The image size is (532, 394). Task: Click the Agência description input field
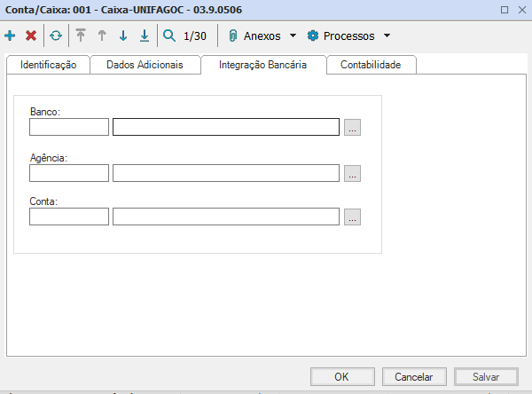tap(226, 173)
